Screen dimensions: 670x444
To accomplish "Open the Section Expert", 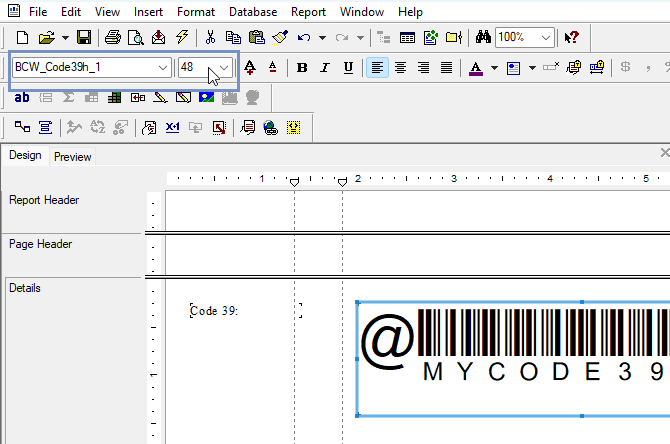I will coord(149,127).
